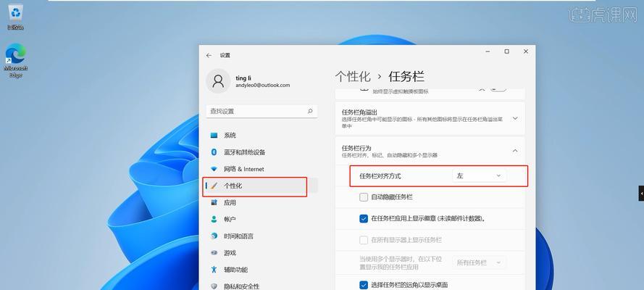This screenshot has height=290, width=644.
Task: Check the 在所有显示器上显示任务栏 checkbox
Action: click(x=364, y=240)
